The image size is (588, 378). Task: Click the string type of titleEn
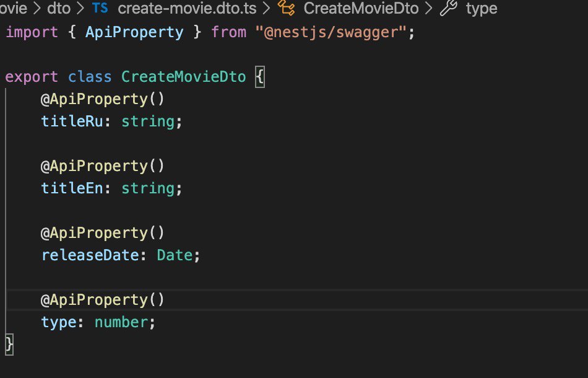coord(148,189)
